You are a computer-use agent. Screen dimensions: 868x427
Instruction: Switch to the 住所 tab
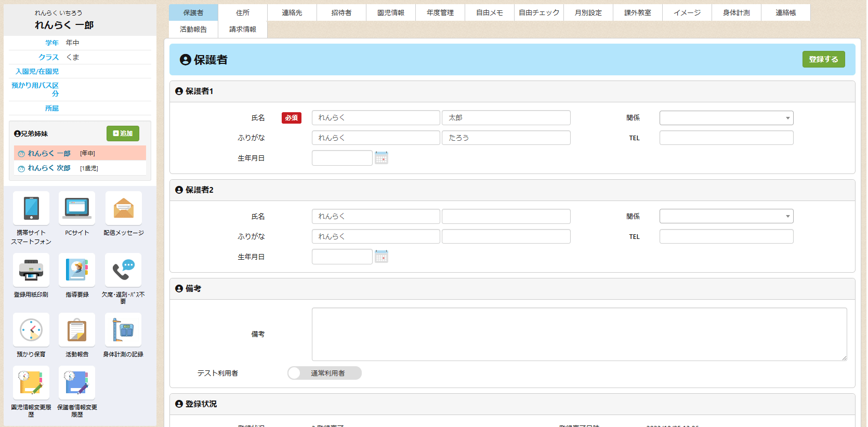click(x=243, y=12)
